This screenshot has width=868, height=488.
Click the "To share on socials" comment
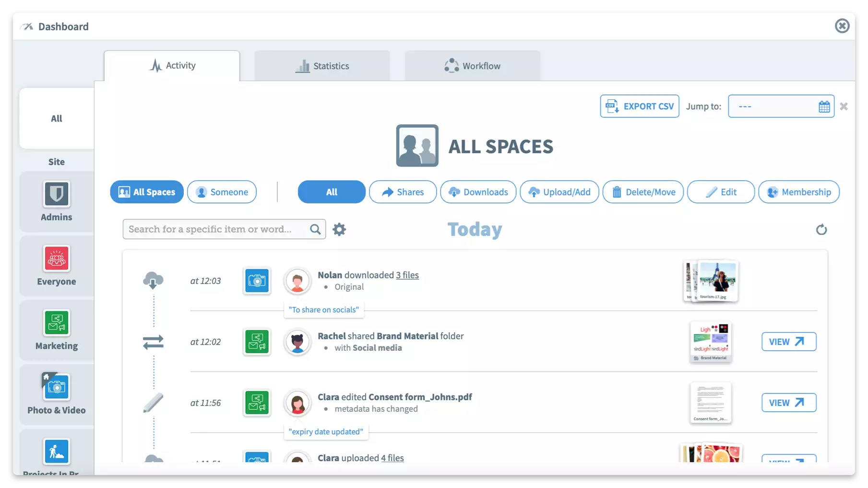click(324, 310)
